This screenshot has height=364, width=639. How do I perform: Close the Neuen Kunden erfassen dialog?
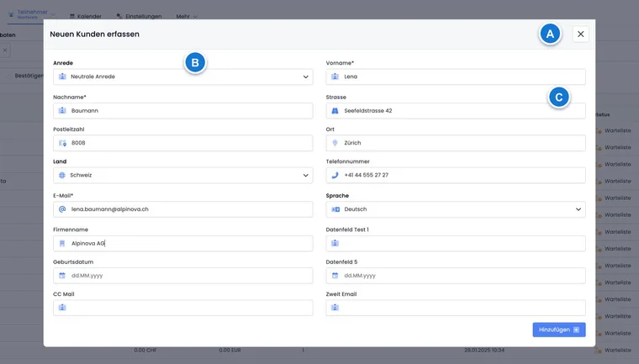[x=580, y=34]
